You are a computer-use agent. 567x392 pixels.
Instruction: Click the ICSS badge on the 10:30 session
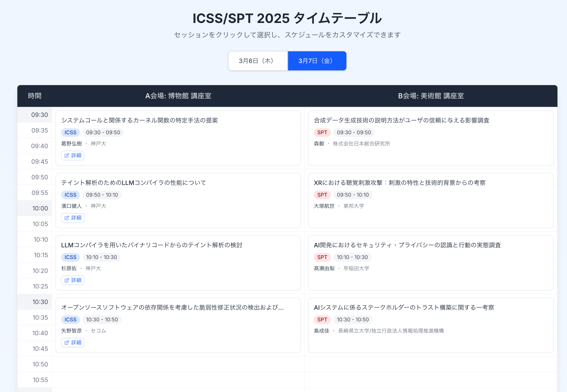(70, 319)
